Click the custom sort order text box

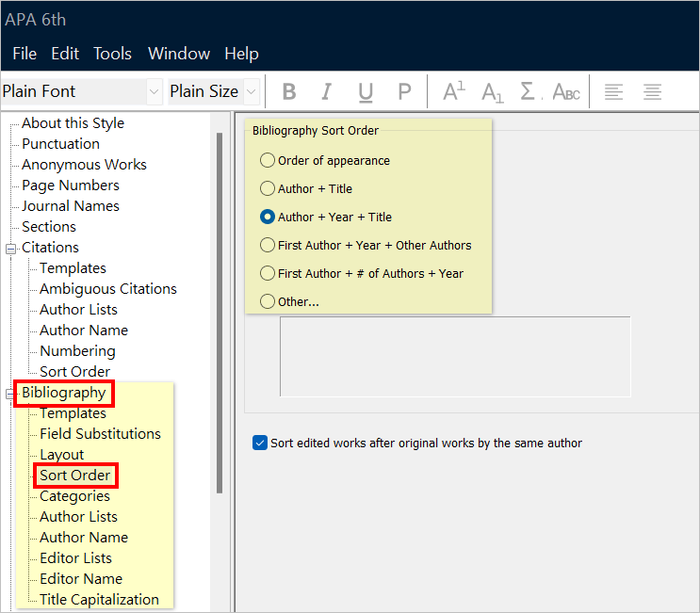click(x=455, y=357)
